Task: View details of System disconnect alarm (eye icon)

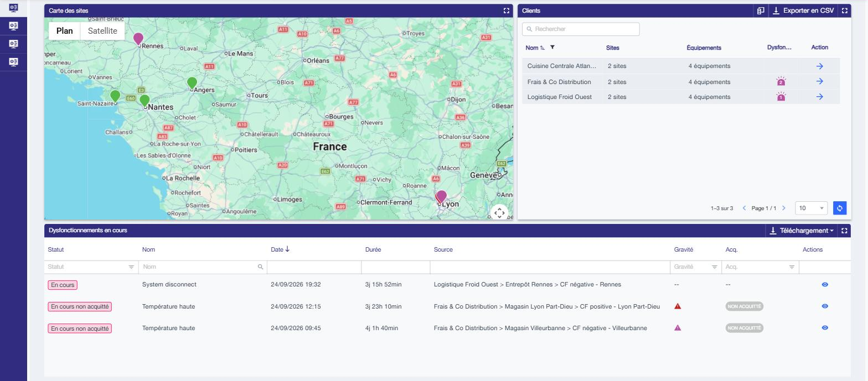Action: pos(825,284)
